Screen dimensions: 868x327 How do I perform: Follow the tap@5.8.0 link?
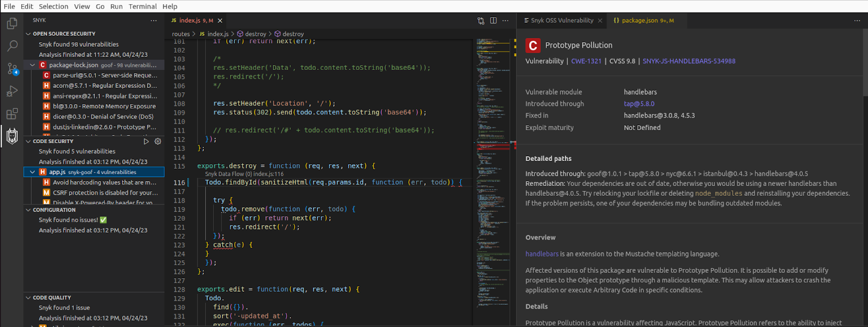(x=639, y=104)
